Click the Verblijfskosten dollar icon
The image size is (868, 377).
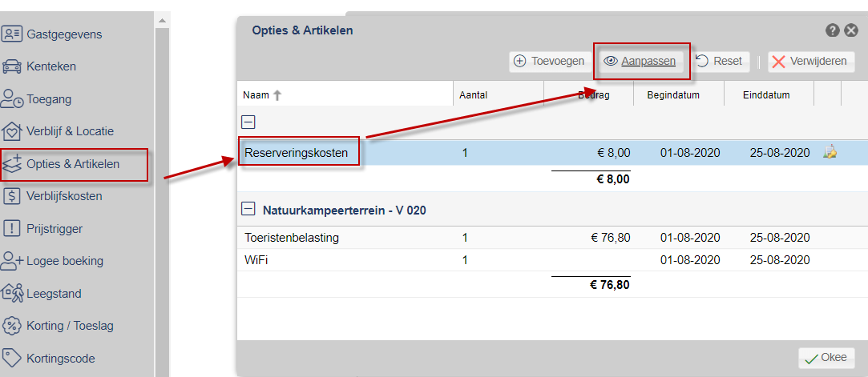tap(12, 196)
